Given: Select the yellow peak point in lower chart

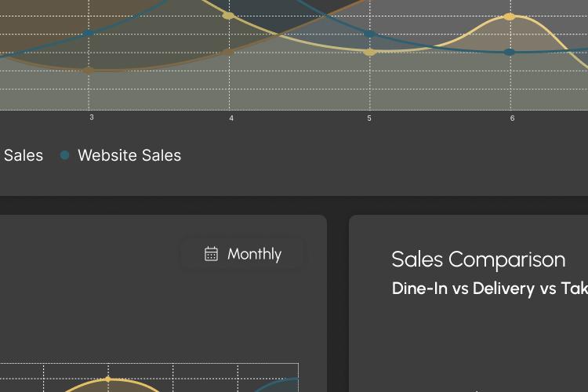Looking at the screenshot, I should (x=108, y=379).
